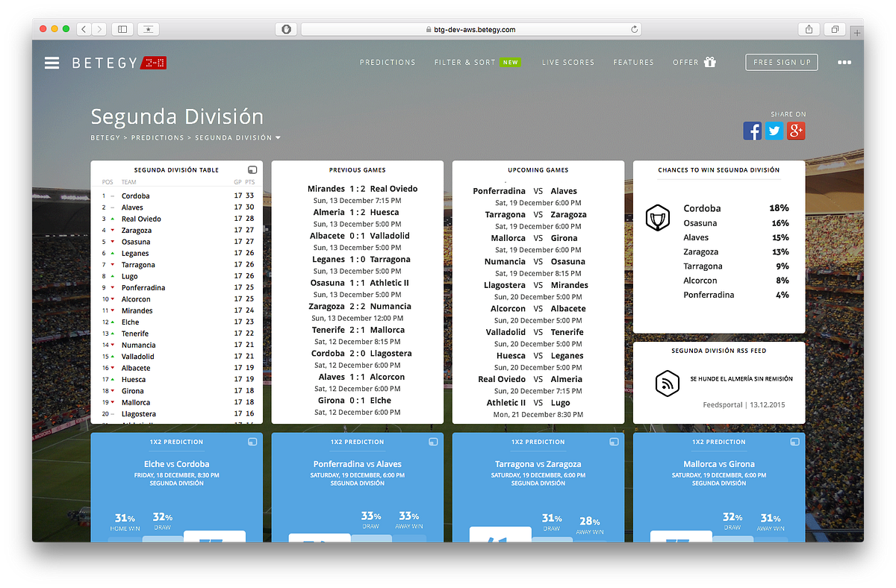Expand the Tarragona vs Zaragoza card icon
The width and height of the screenshot is (896, 588).
click(x=614, y=442)
